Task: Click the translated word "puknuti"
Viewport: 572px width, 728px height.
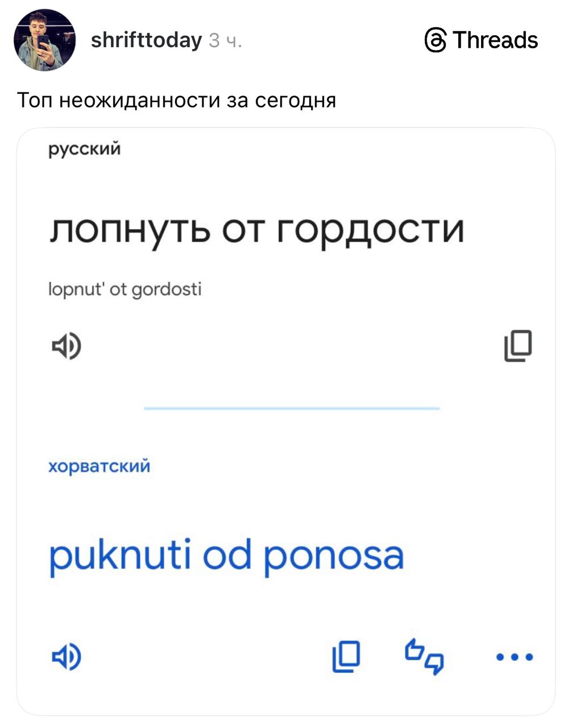Action: (x=119, y=556)
